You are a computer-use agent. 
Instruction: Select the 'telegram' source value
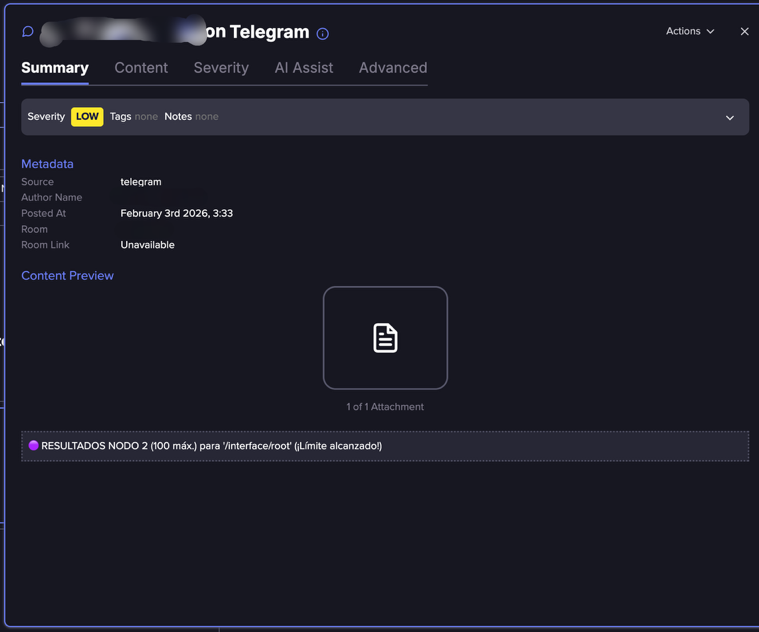[141, 182]
